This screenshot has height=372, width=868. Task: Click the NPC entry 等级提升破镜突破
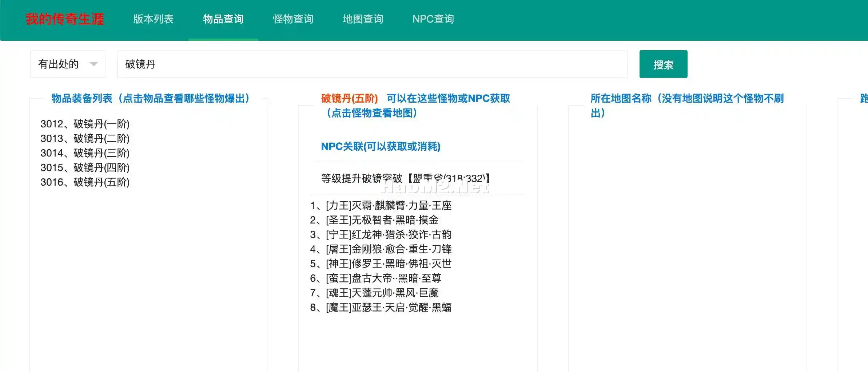[x=405, y=178]
